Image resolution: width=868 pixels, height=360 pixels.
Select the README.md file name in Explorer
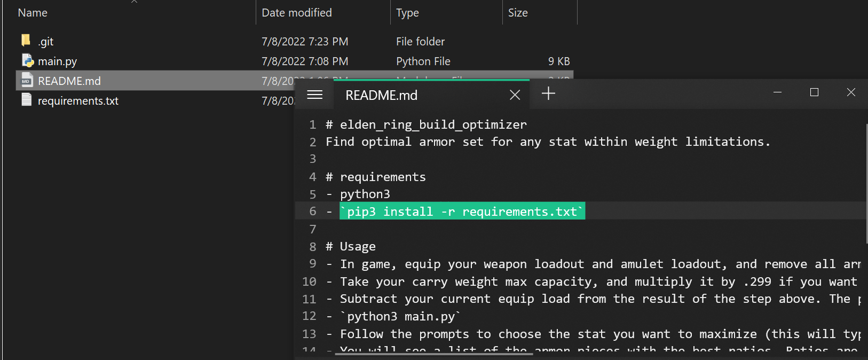click(x=69, y=81)
